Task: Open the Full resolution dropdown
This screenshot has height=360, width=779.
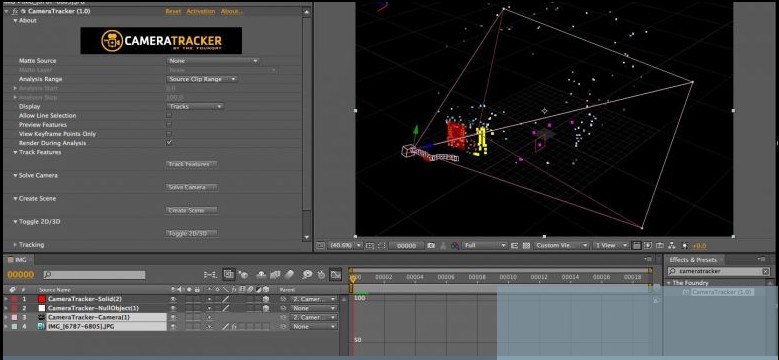Action: pos(484,245)
